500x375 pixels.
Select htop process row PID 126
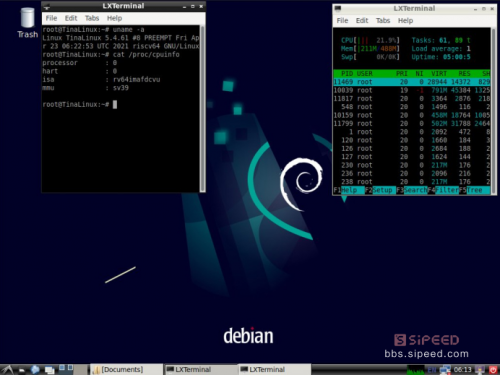(412, 149)
